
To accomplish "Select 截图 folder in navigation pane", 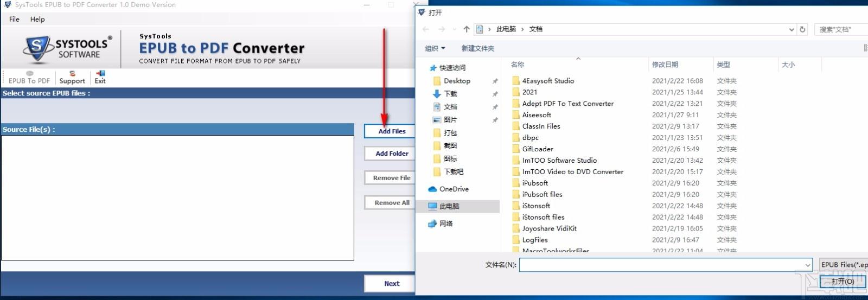I will pyautogui.click(x=450, y=146).
